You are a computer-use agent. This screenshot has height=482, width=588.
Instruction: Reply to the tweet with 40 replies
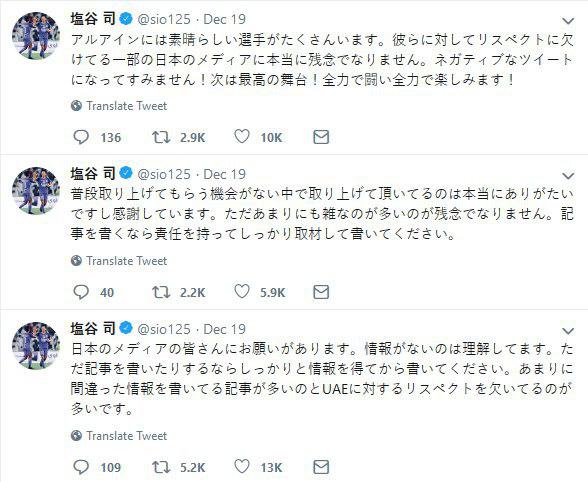(81, 292)
